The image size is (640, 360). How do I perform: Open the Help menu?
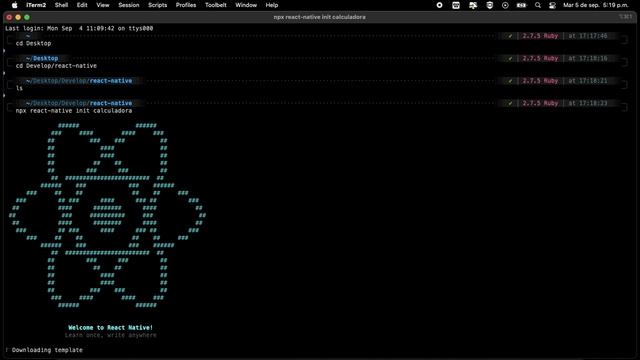tap(272, 5)
